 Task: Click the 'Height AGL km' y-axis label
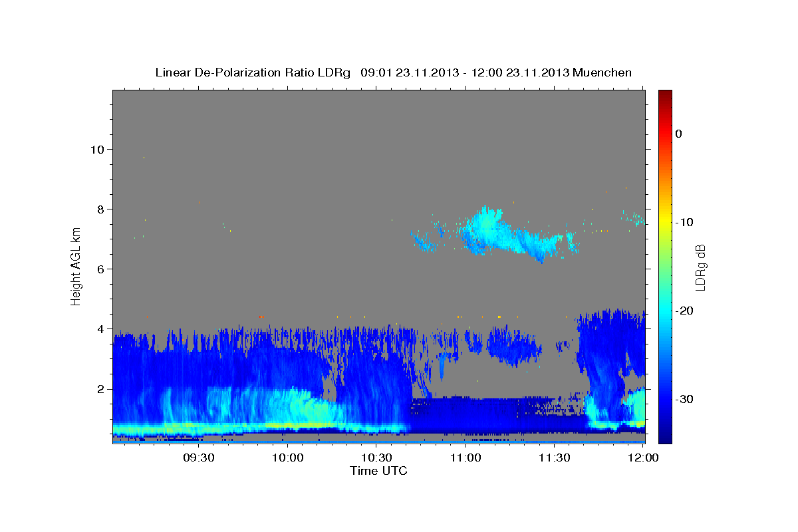click(x=76, y=266)
